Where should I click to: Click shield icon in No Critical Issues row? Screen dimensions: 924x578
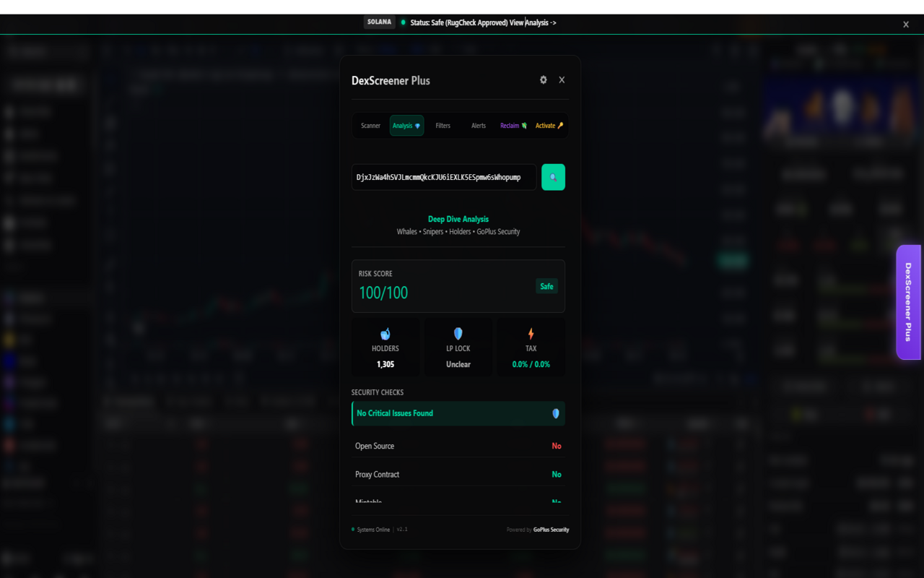click(556, 414)
